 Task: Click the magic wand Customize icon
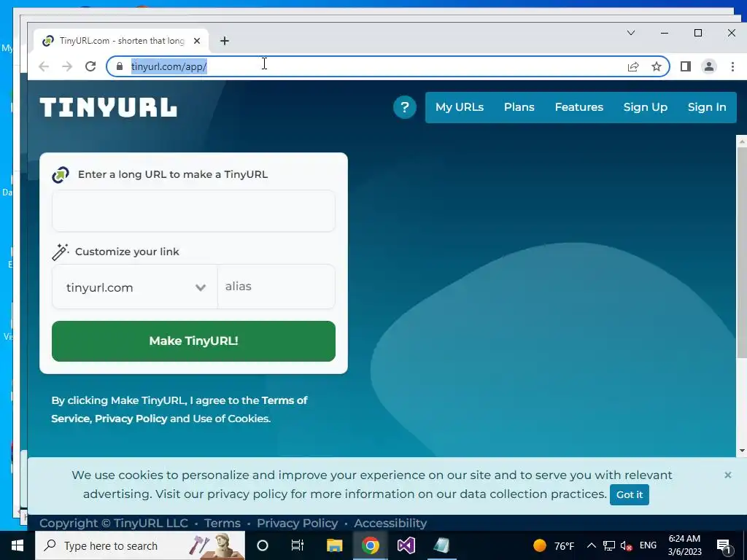(x=61, y=252)
